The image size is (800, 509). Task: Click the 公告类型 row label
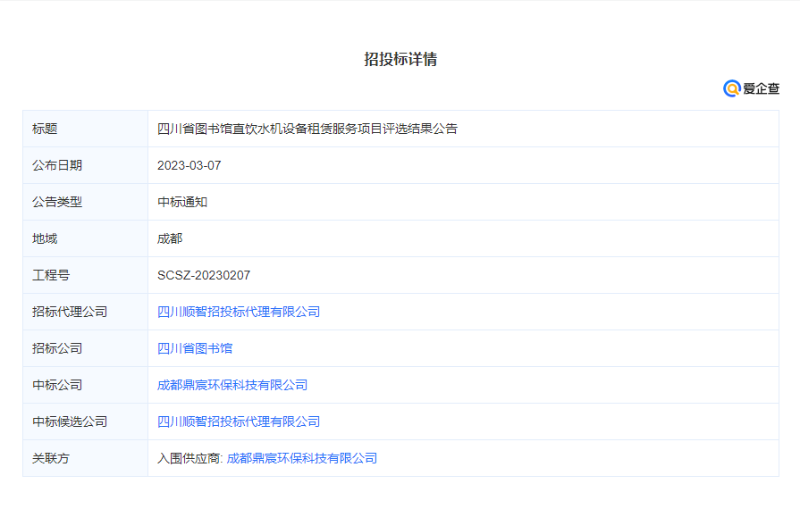[57, 202]
